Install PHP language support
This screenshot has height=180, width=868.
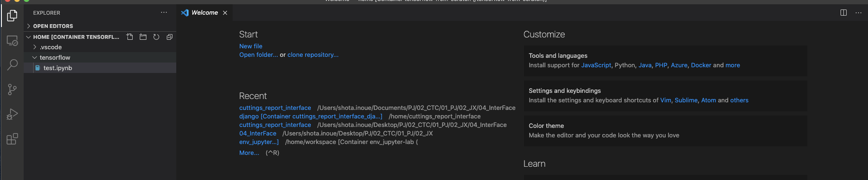[x=661, y=65]
